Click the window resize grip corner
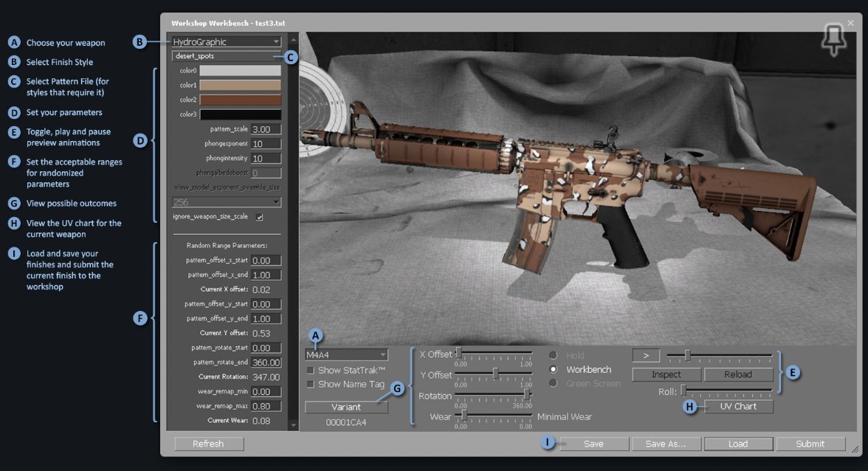The width and height of the screenshot is (868, 471). click(855, 450)
